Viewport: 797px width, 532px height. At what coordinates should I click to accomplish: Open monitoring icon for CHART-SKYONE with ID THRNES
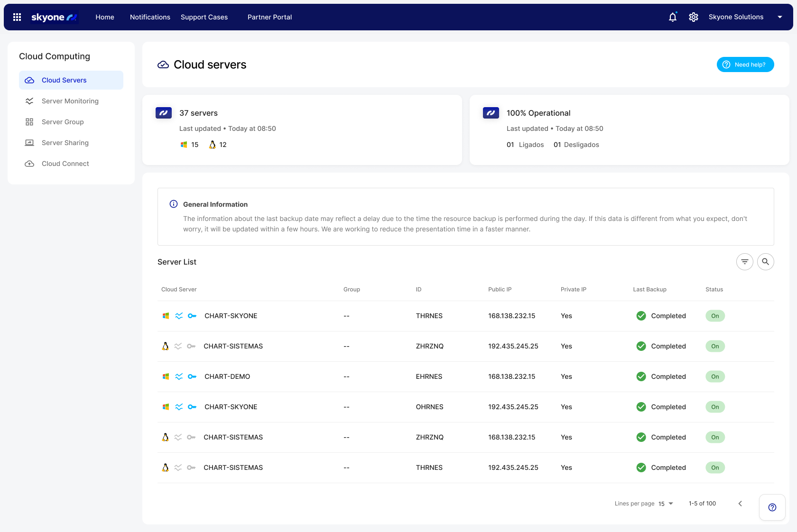tap(179, 316)
